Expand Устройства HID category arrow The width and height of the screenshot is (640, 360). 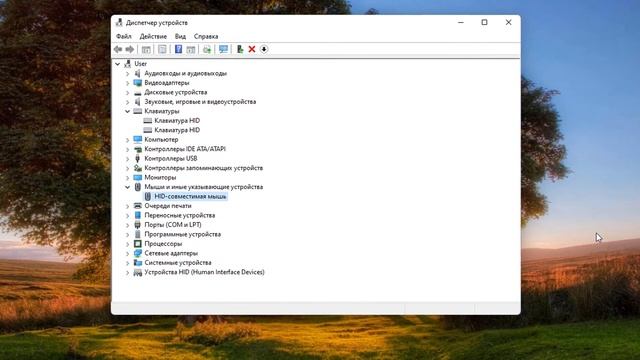(127, 272)
